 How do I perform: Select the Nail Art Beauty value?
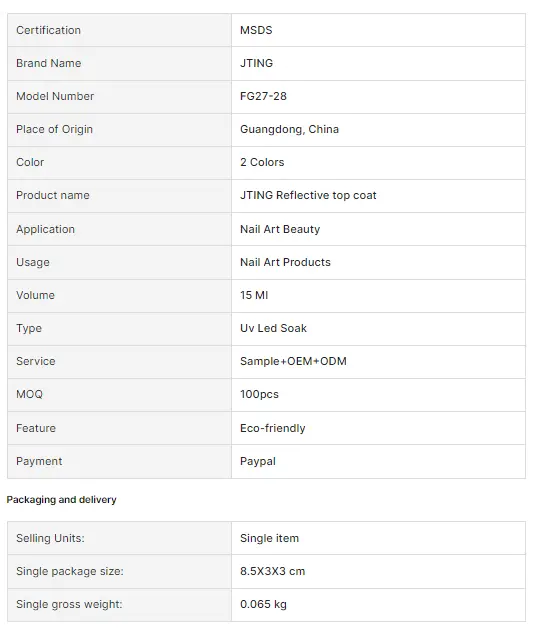pos(280,229)
